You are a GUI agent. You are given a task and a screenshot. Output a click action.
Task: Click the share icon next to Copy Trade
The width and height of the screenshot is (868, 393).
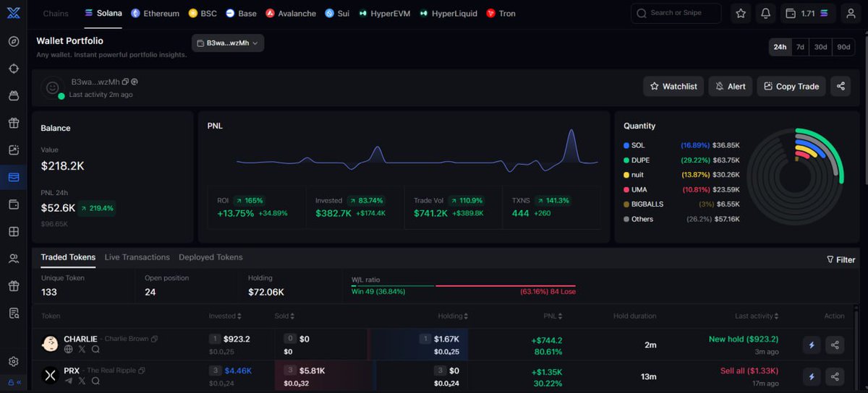[841, 86]
